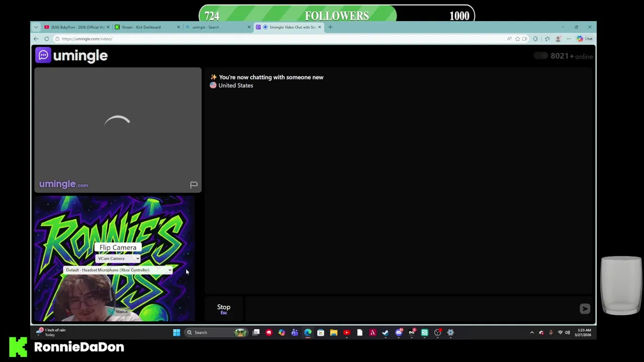Open the clock and date in tray
Screen dimensions: 644x362
click(583, 332)
